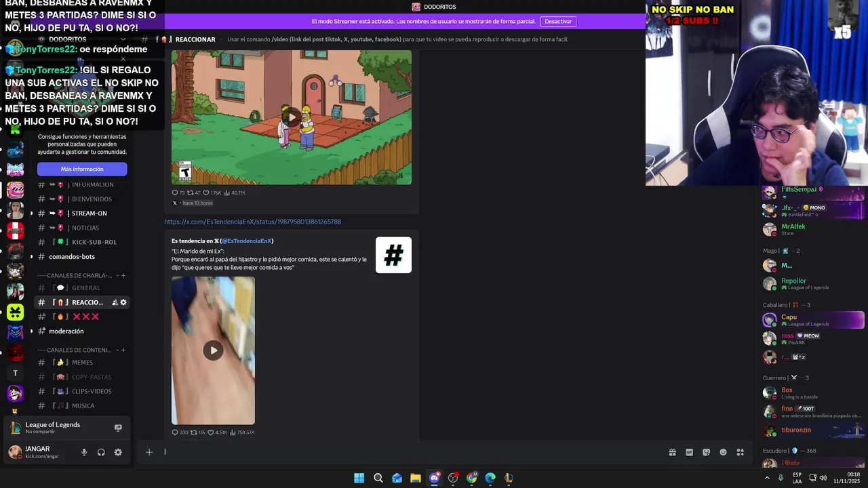Click member ross in the member list
Screen dimensions: 868x488
(x=813, y=338)
